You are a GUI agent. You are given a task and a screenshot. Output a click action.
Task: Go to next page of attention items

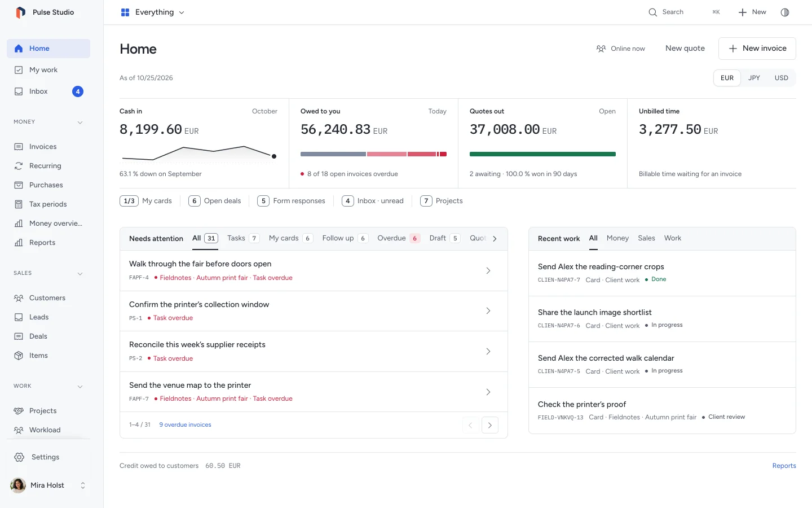click(x=490, y=425)
